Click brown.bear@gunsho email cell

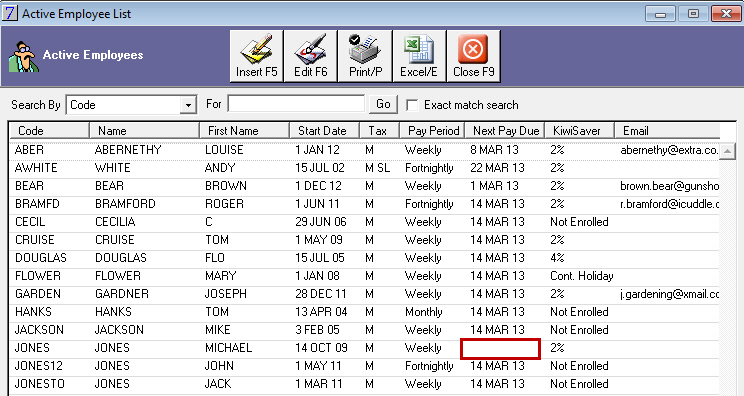(x=670, y=186)
